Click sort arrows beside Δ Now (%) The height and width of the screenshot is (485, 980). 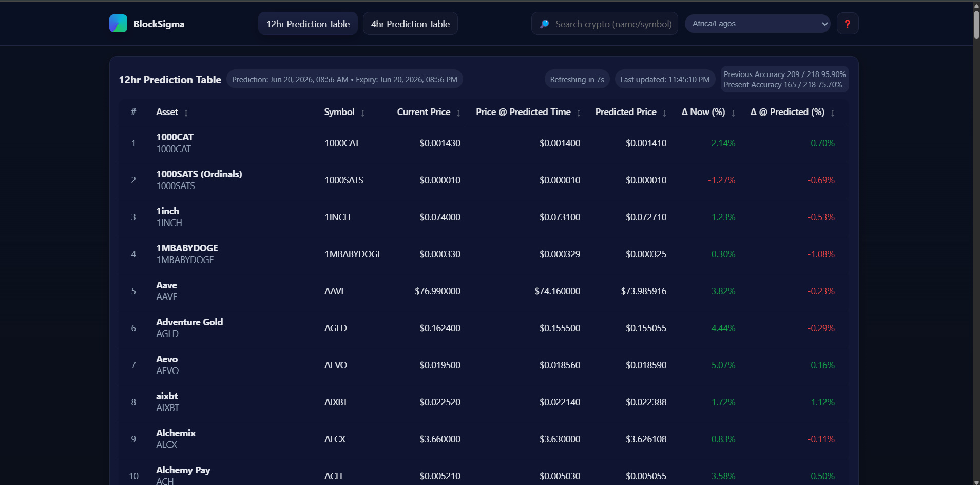[x=733, y=113]
